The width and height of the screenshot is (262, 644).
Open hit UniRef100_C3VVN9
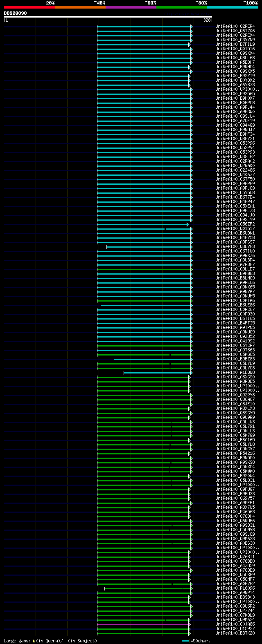coord(235,40)
